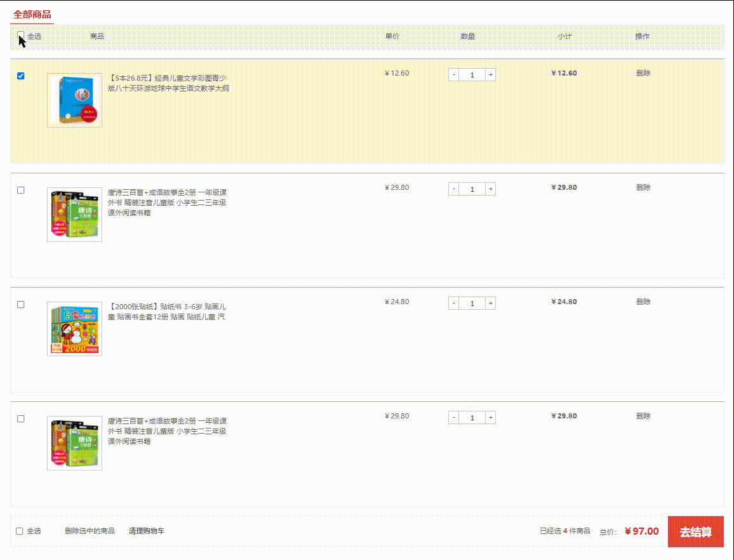Viewport: 734px width, 560px height.
Task: Open the first 唐诗三百首+成语故事 title link
Action: tap(168, 203)
